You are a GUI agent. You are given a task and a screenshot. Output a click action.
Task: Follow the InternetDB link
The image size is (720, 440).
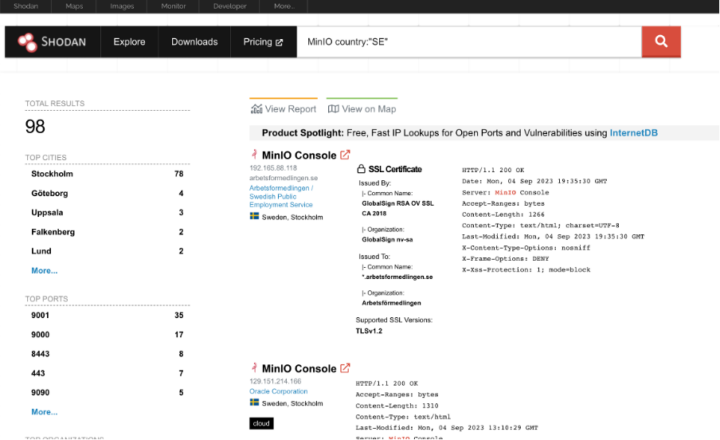(633, 133)
